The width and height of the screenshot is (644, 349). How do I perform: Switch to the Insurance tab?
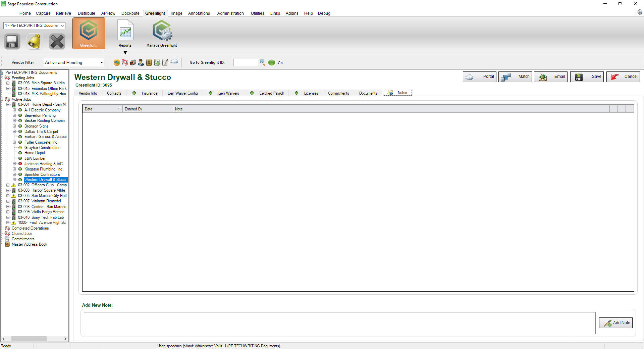145,93
